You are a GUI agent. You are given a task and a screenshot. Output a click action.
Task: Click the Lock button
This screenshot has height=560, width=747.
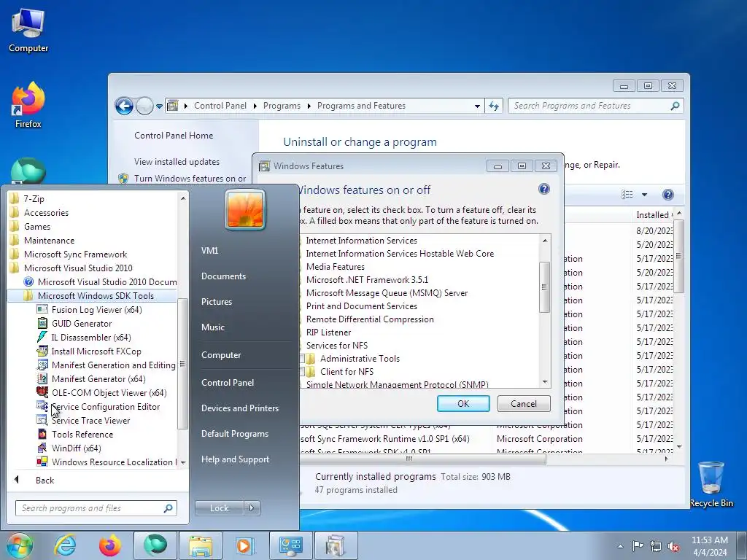click(x=219, y=508)
